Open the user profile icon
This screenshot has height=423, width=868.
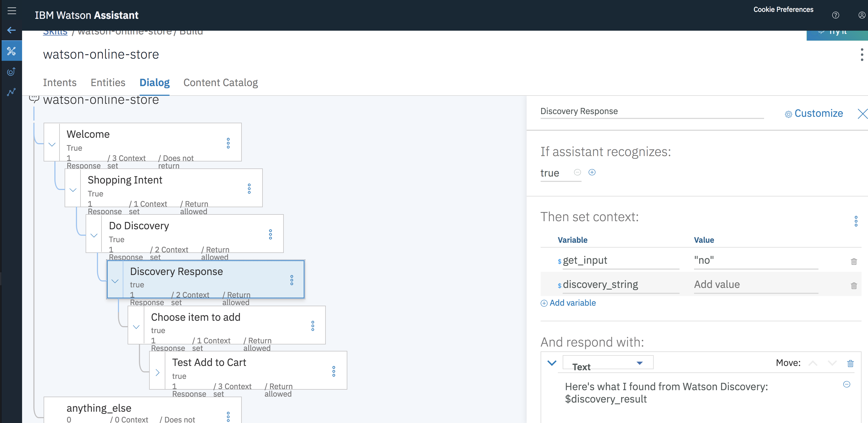862,15
